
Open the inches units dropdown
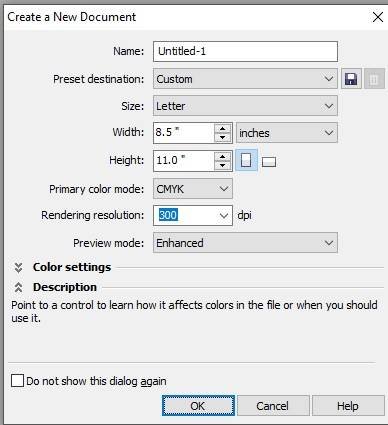click(x=287, y=133)
